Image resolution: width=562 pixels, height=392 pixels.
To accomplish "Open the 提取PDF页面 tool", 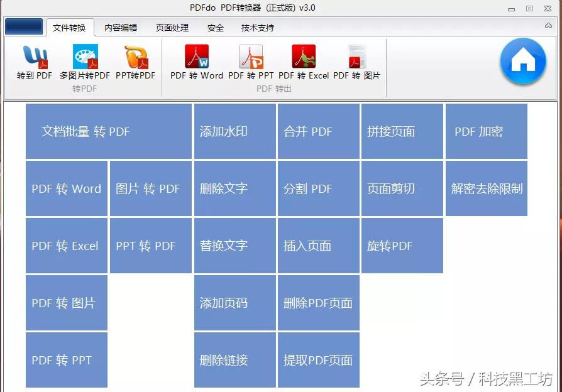I will point(318,360).
